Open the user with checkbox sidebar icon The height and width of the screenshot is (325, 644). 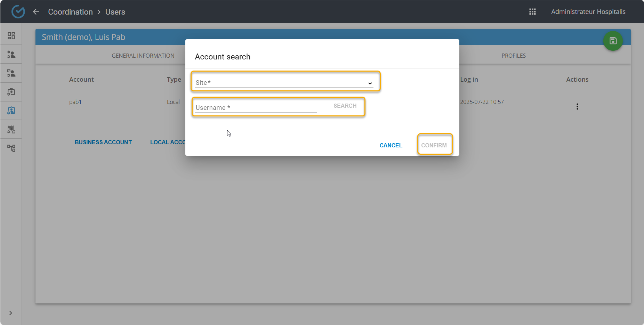(11, 73)
